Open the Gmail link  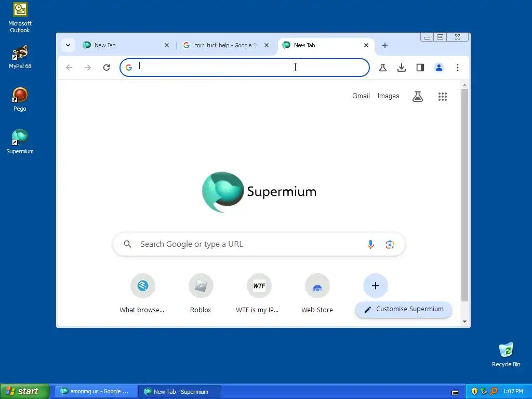(361, 96)
